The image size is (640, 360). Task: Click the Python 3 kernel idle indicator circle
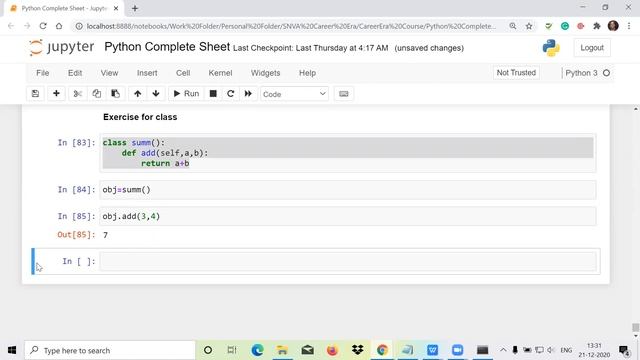click(606, 73)
